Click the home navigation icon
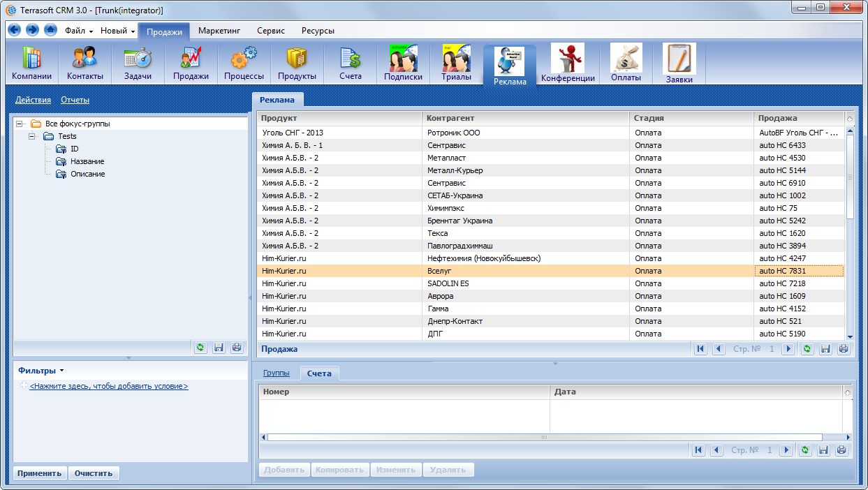The height and width of the screenshot is (490, 868). pos(50,30)
